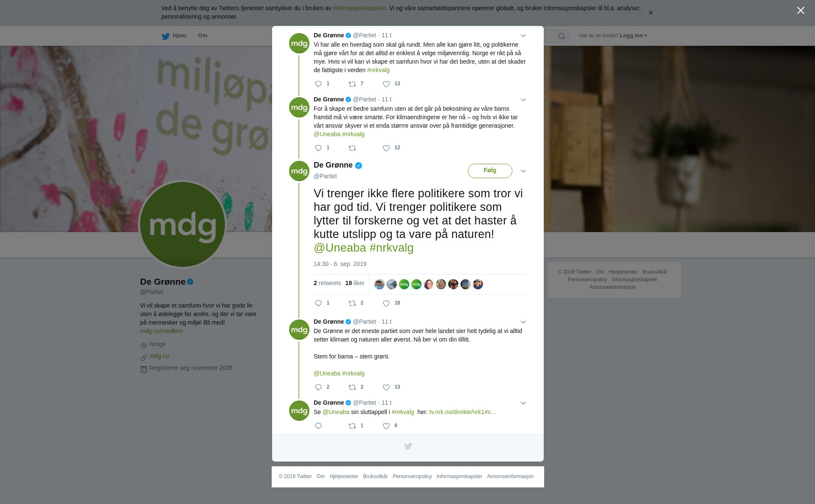Screen dimensions: 815x504
Task: Expand options on the last tweet from 11 t
Action: tap(523, 403)
